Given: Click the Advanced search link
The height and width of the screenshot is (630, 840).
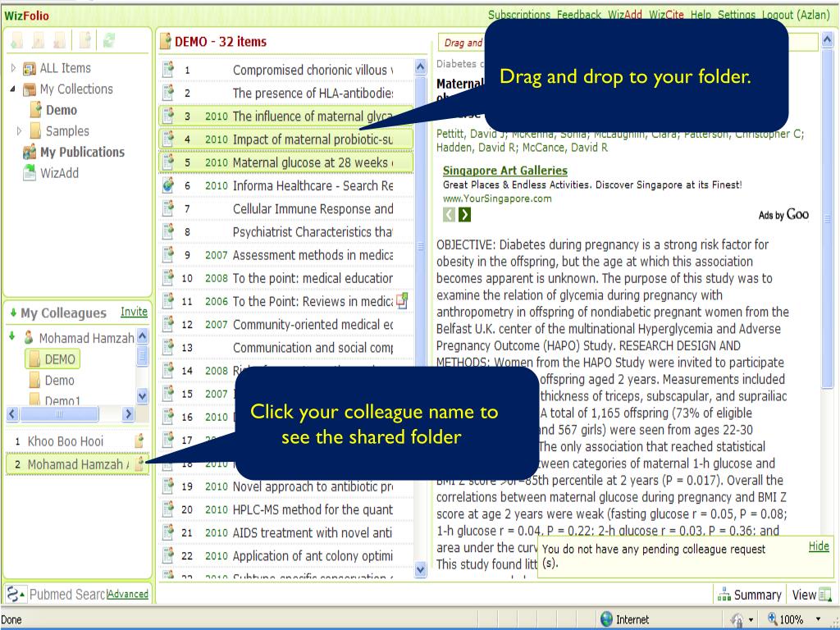Looking at the screenshot, I should point(127,594).
